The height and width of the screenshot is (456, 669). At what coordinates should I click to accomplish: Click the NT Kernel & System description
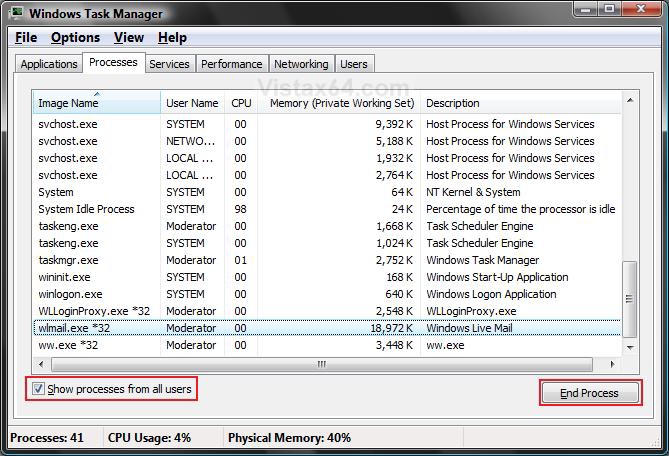coord(473,192)
